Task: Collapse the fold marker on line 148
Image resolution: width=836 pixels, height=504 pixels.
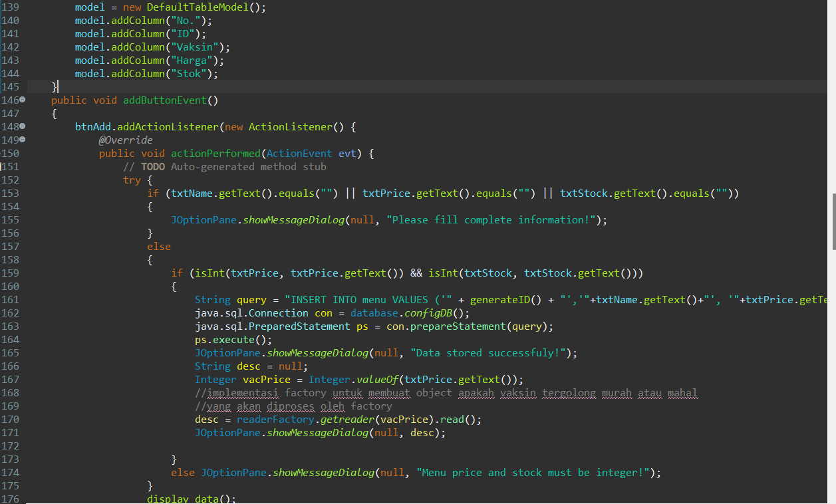Action: tap(23, 126)
